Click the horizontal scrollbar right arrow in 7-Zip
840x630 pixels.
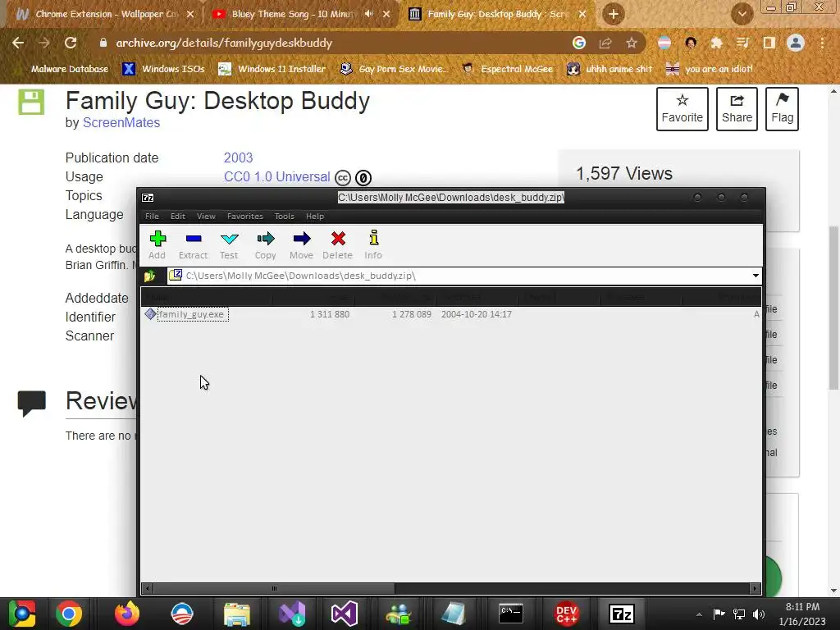pyautogui.click(x=755, y=588)
